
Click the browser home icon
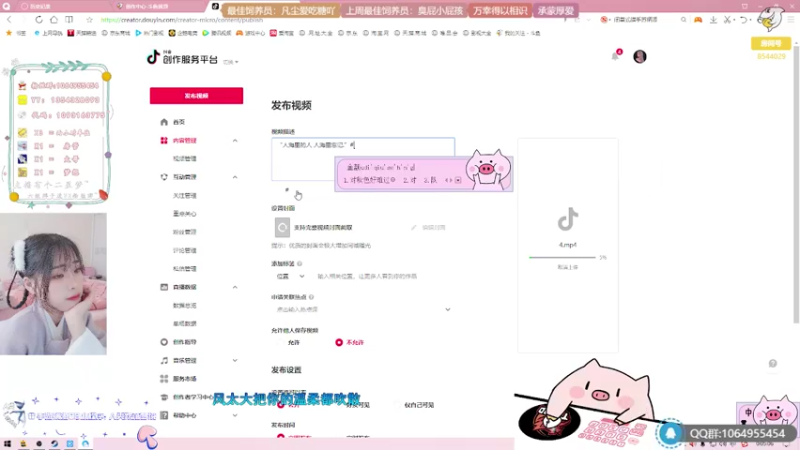(54, 19)
